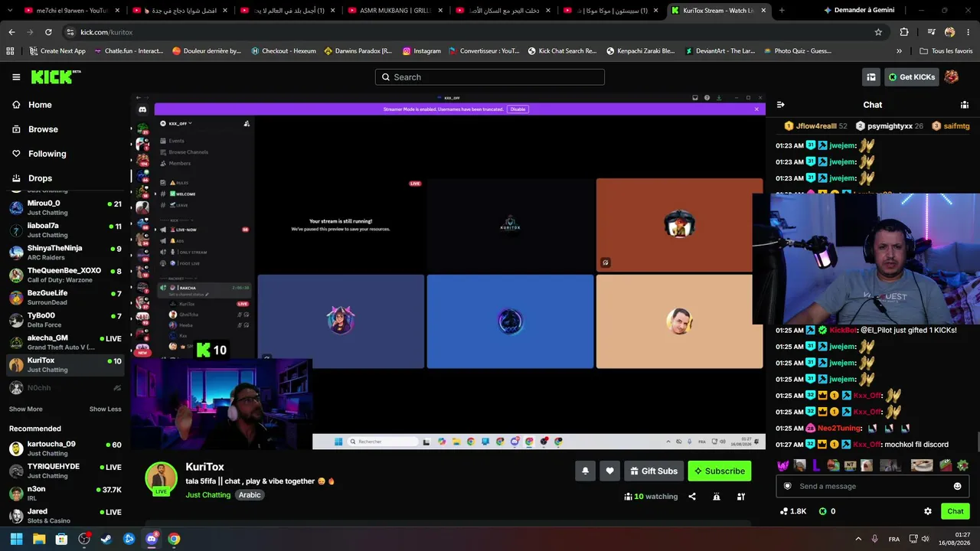Image resolution: width=980 pixels, height=551 pixels.
Task: Open the Kick search field
Action: pos(490,77)
